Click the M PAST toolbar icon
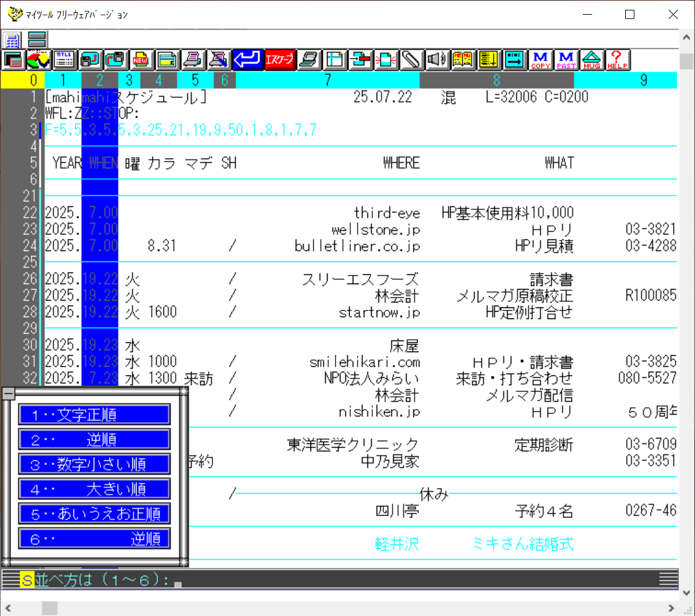 pyautogui.click(x=566, y=59)
